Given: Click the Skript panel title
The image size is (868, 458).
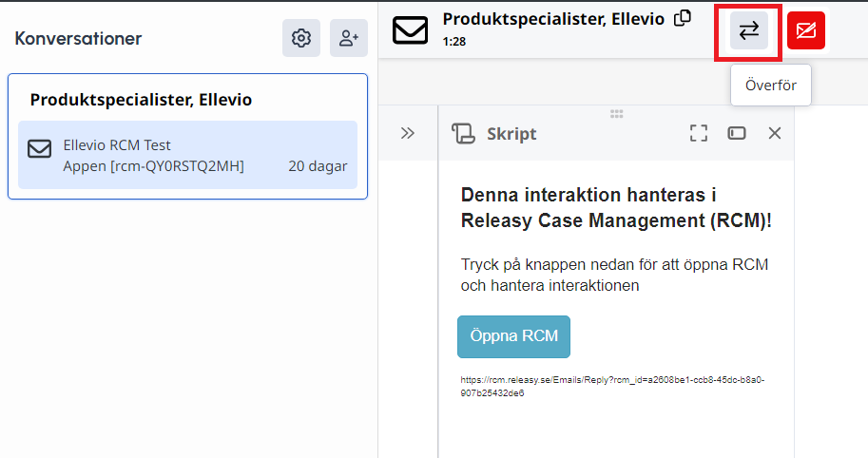Looking at the screenshot, I should click(511, 134).
